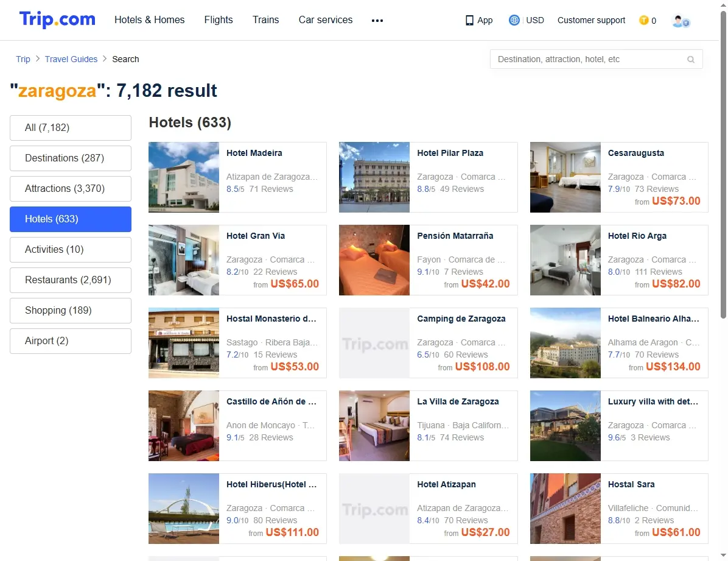Open Hotel Hiberus bridge photo
728x561 pixels.
pos(184,509)
